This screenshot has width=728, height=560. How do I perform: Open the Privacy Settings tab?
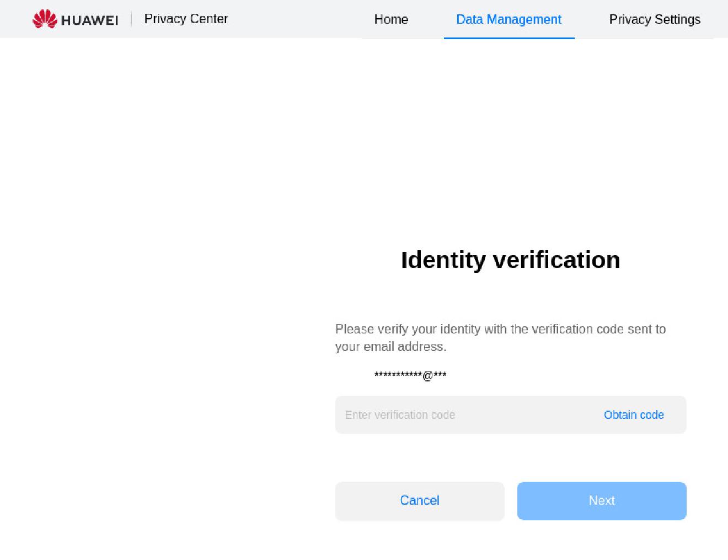[x=655, y=19]
